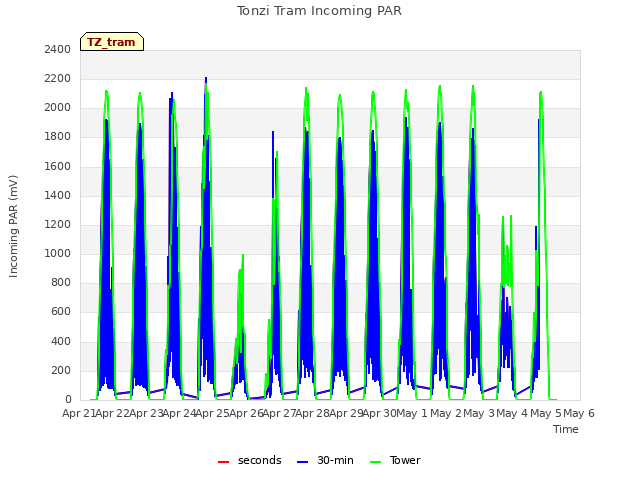Click the Apr 27 x-axis date label
640x480 pixels.
coord(280,413)
